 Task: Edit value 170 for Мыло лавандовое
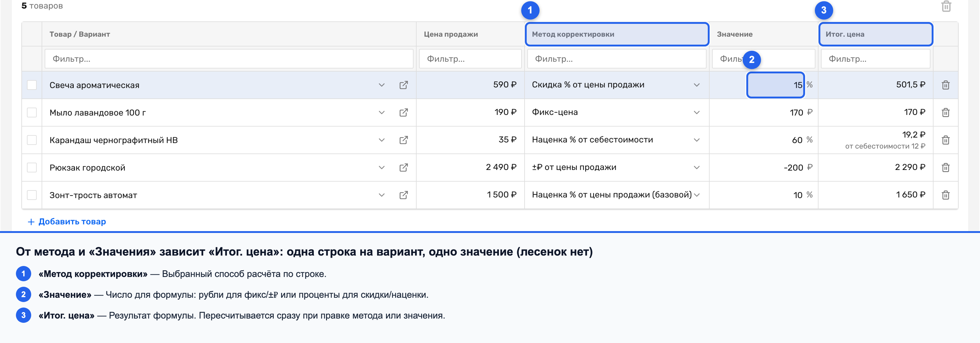point(796,112)
